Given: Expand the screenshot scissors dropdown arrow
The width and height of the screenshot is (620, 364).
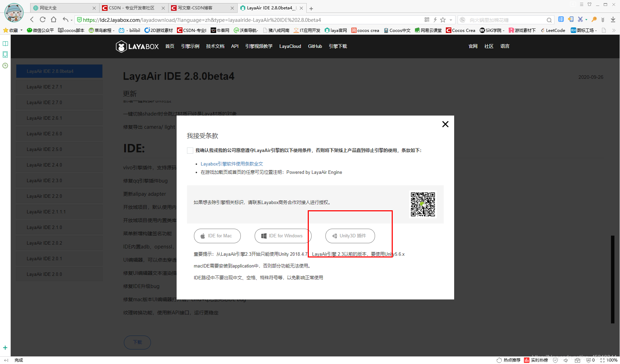Looking at the screenshot, I should click(x=586, y=20).
